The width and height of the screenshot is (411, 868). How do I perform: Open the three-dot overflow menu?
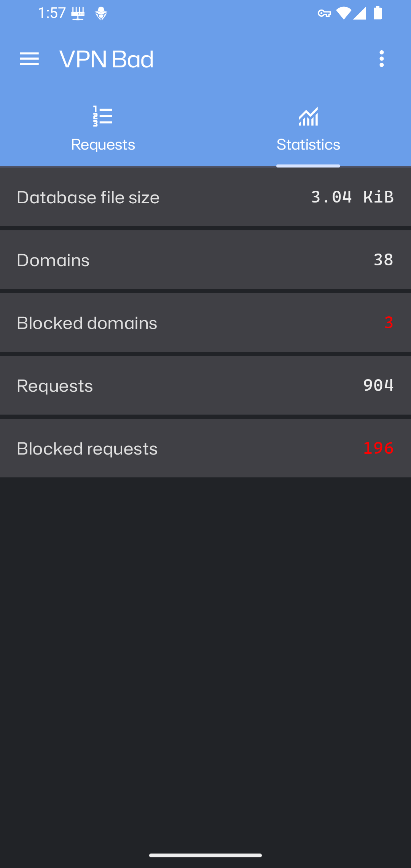pos(382,59)
